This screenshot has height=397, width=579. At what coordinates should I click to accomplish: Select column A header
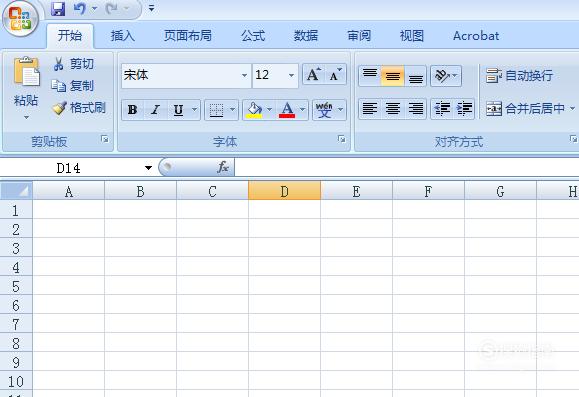pyautogui.click(x=69, y=191)
